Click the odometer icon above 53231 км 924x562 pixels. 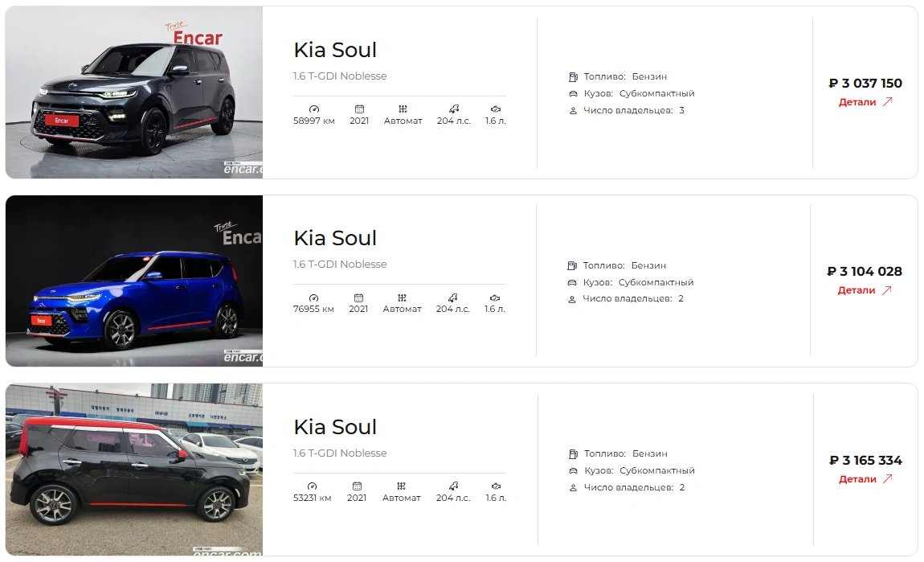click(x=313, y=486)
